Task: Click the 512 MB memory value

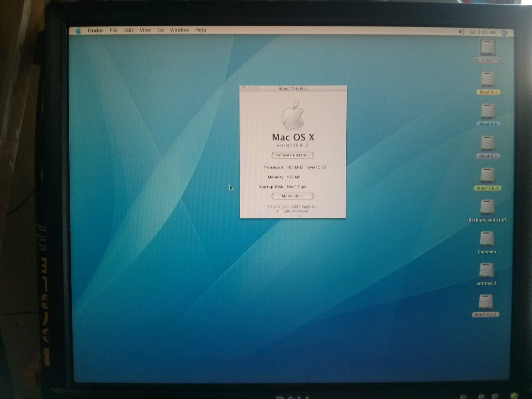Action: coord(293,177)
